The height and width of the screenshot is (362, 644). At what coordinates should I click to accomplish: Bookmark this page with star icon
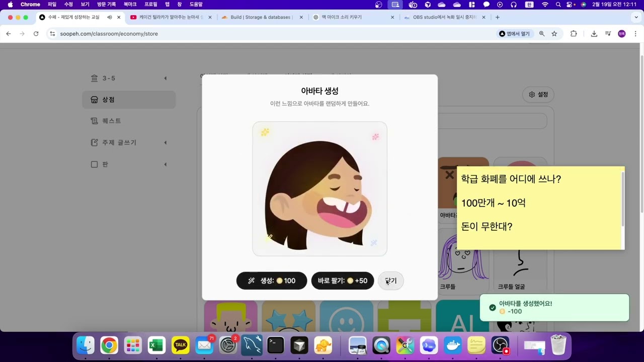[x=554, y=34]
